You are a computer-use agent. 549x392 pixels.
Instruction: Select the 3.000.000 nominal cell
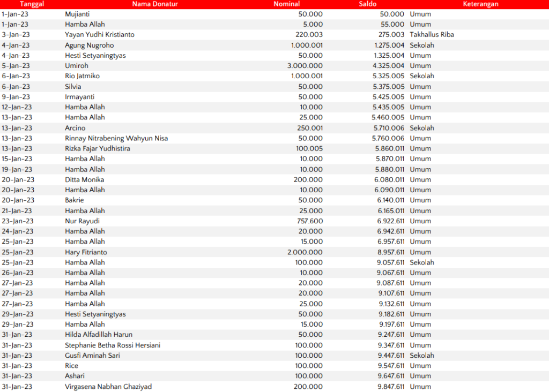point(305,66)
